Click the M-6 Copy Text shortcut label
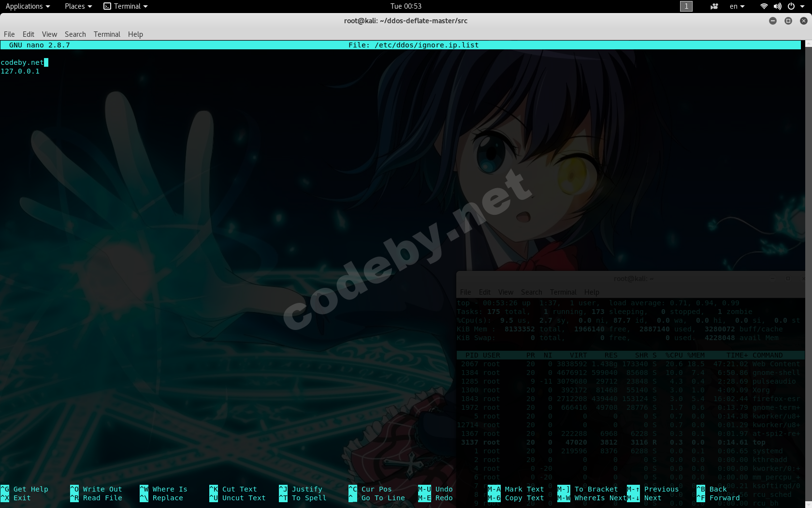 (x=516, y=498)
